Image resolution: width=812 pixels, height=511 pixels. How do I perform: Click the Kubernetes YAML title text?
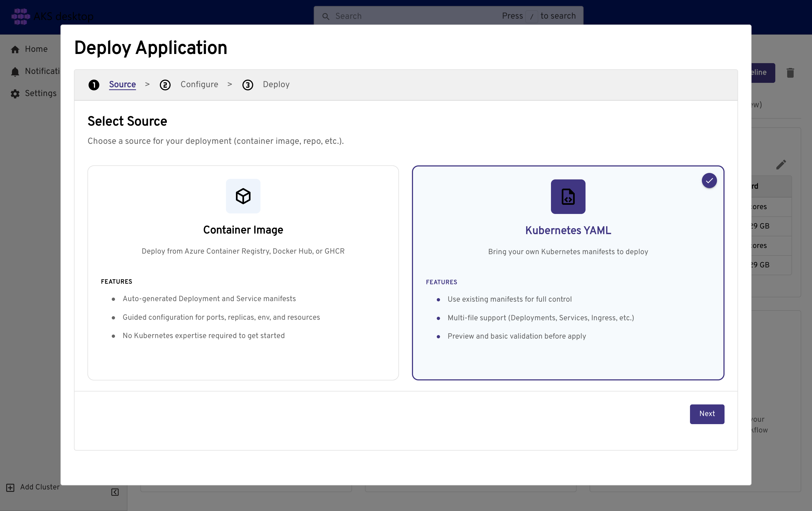tap(568, 231)
